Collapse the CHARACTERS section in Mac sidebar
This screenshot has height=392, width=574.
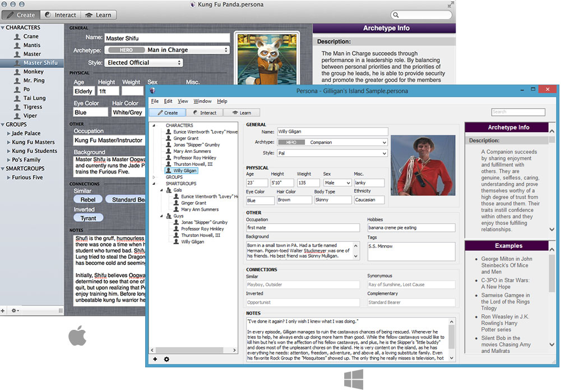tap(3, 28)
